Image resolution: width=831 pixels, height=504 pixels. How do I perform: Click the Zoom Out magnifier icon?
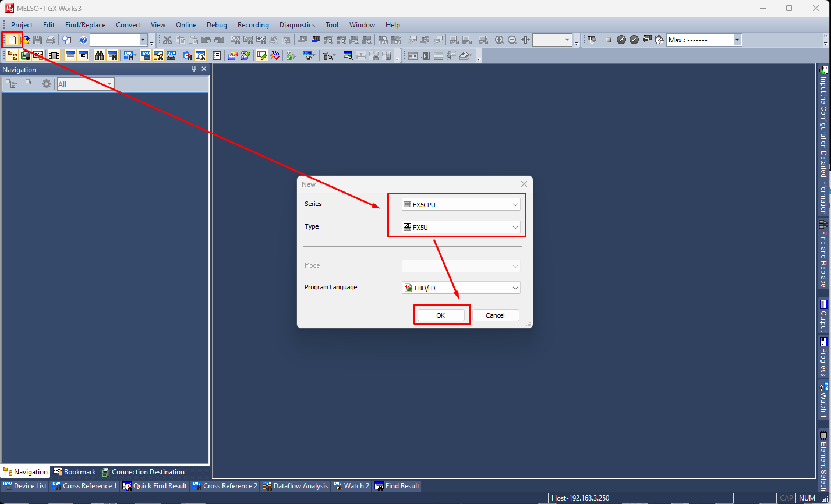(512, 40)
